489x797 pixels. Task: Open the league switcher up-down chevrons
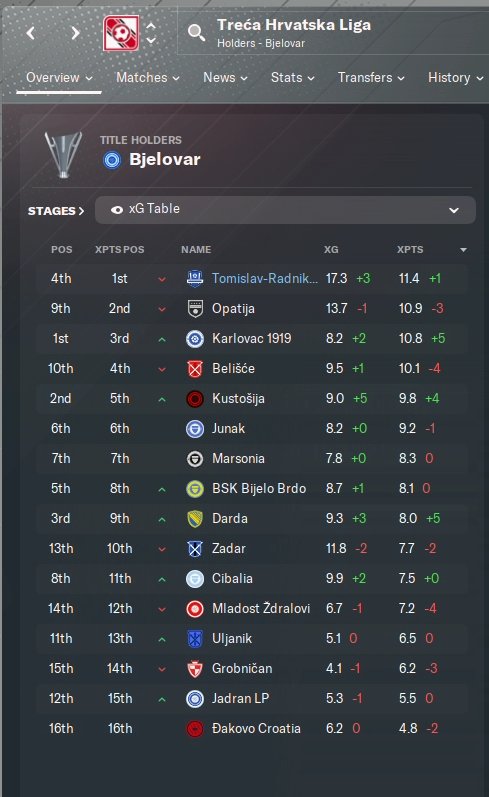pyautogui.click(x=151, y=33)
